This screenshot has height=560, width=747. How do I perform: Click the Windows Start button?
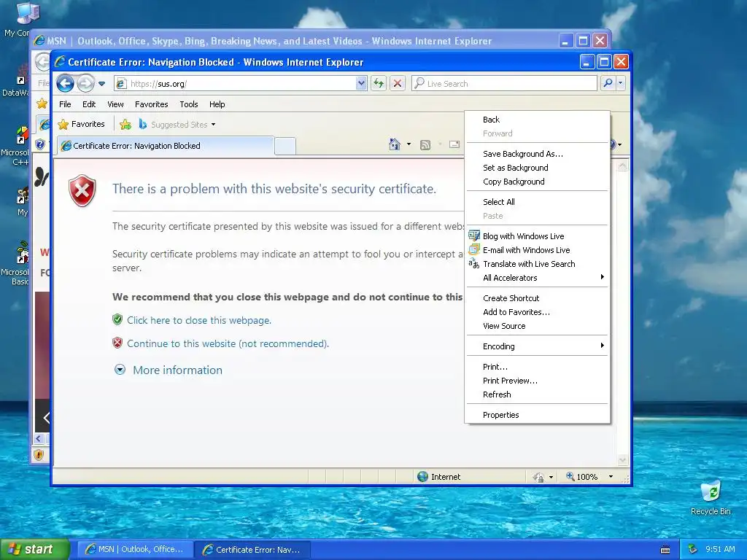coord(34,549)
